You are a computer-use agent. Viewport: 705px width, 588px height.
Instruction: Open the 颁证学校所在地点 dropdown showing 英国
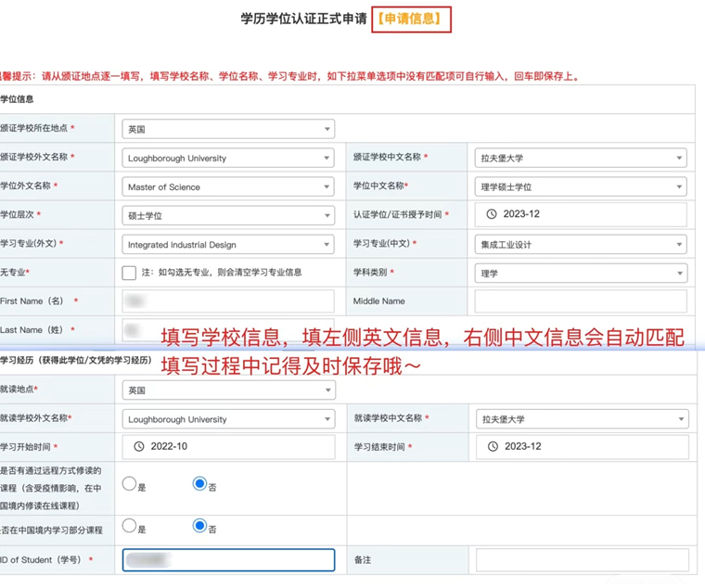228,129
